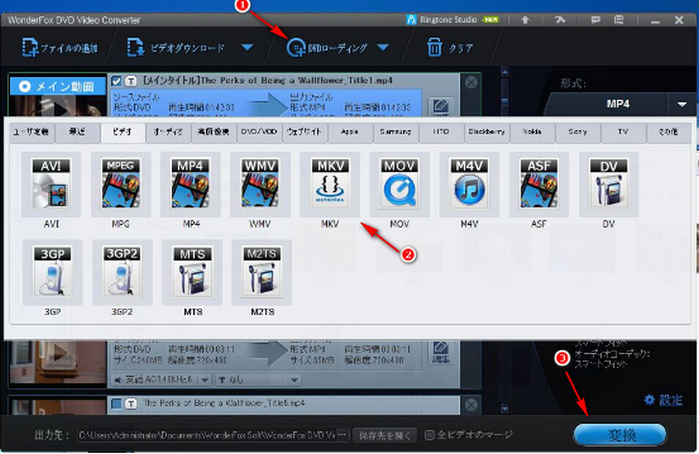Click the file list scrollbar up arrow
699x454 pixels.
(505, 71)
